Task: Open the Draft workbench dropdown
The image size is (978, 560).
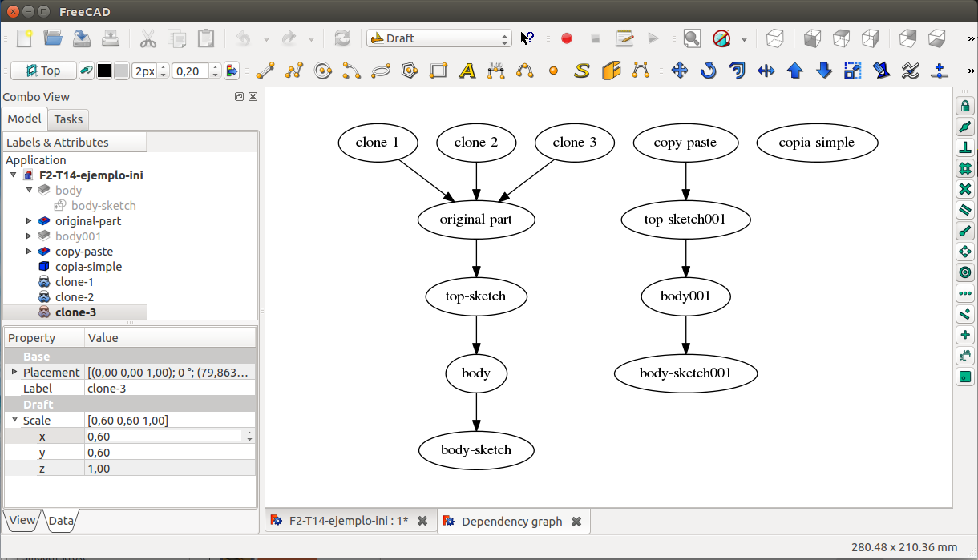Action: click(438, 38)
